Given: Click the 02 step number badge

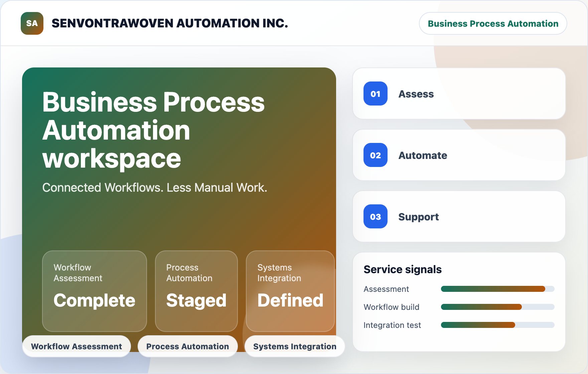Looking at the screenshot, I should tap(376, 155).
